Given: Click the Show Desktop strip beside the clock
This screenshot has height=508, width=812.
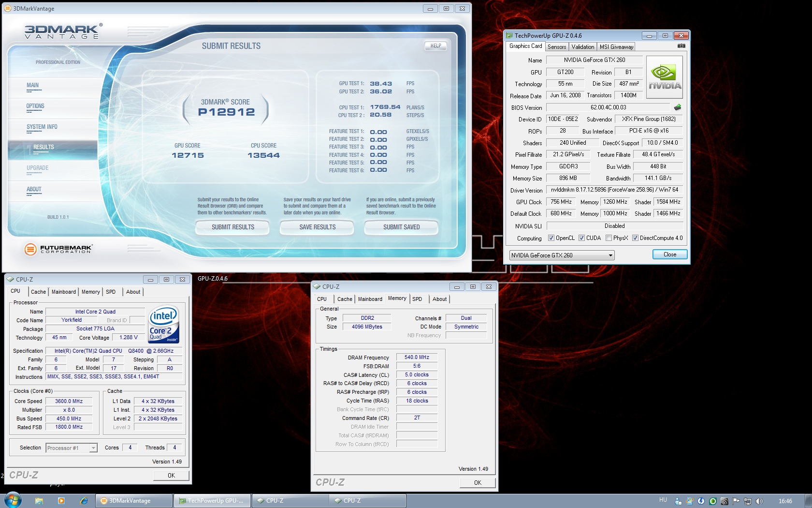Looking at the screenshot, I should click(808, 501).
